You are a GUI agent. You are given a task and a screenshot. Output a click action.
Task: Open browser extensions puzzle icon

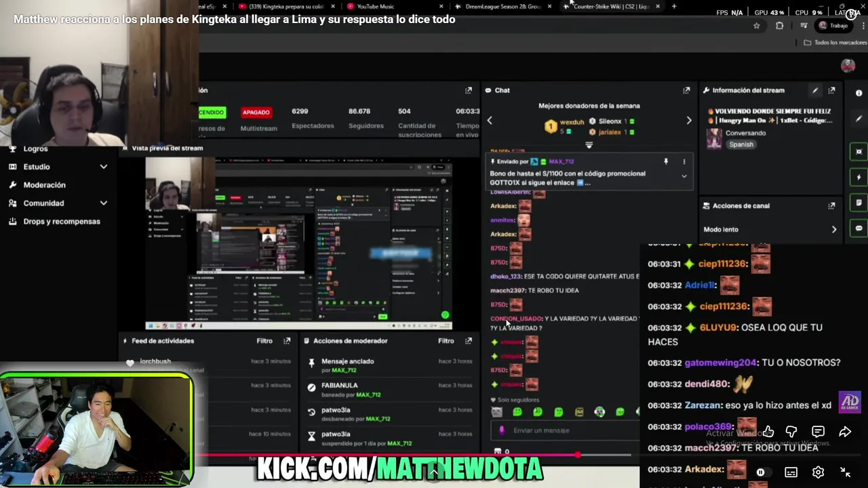pos(780,26)
